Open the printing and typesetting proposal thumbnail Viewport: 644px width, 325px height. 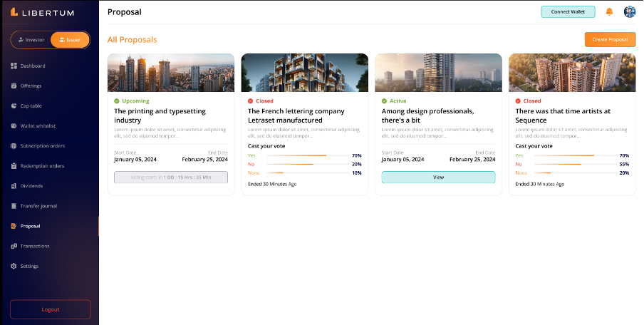[x=171, y=73]
